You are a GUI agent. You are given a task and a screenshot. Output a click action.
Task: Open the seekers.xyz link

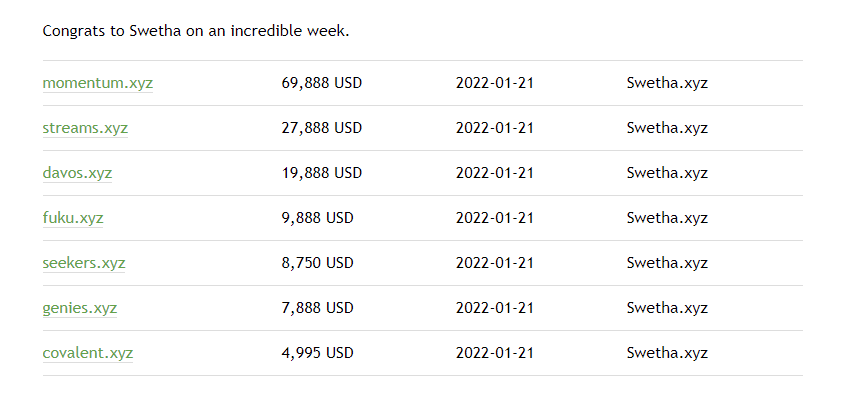coord(84,263)
